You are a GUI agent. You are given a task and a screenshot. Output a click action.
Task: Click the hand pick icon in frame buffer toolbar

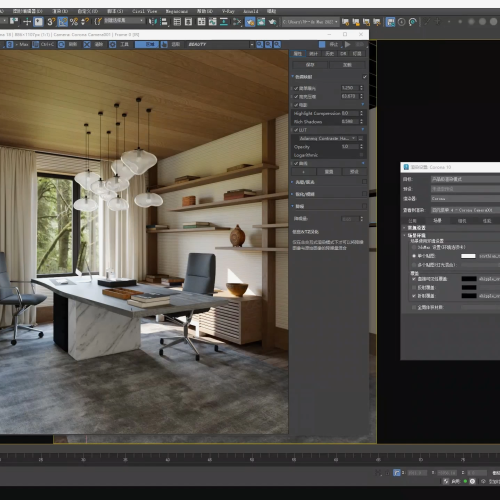point(164,44)
